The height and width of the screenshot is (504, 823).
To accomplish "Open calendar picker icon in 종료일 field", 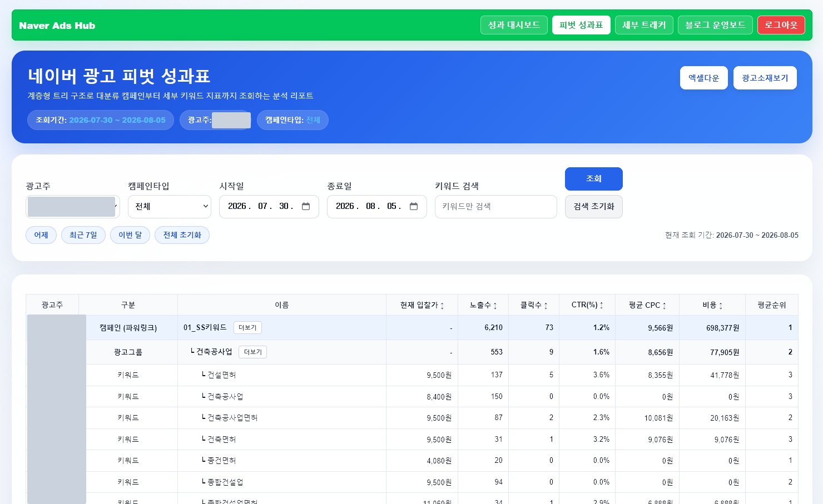I will point(414,206).
